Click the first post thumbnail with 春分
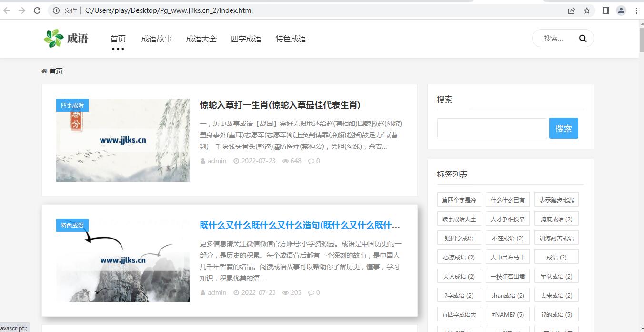644x332 pixels. (x=123, y=140)
